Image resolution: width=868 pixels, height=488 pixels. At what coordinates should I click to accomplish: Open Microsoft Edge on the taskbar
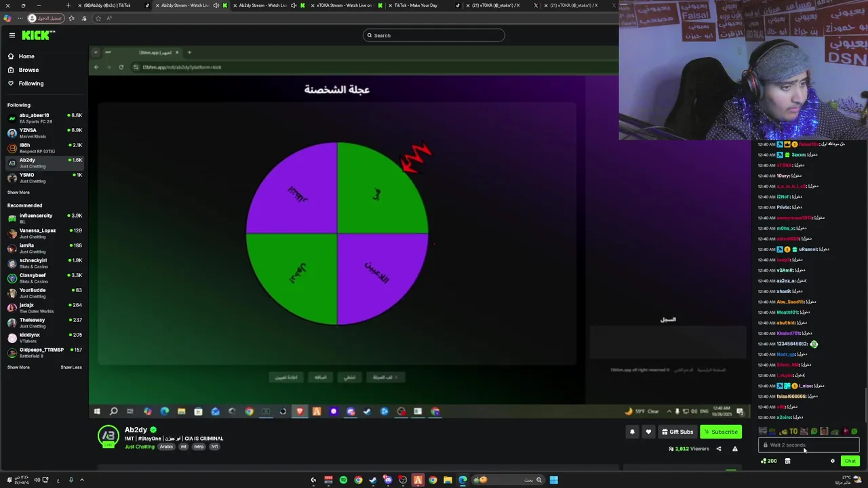coord(462,480)
